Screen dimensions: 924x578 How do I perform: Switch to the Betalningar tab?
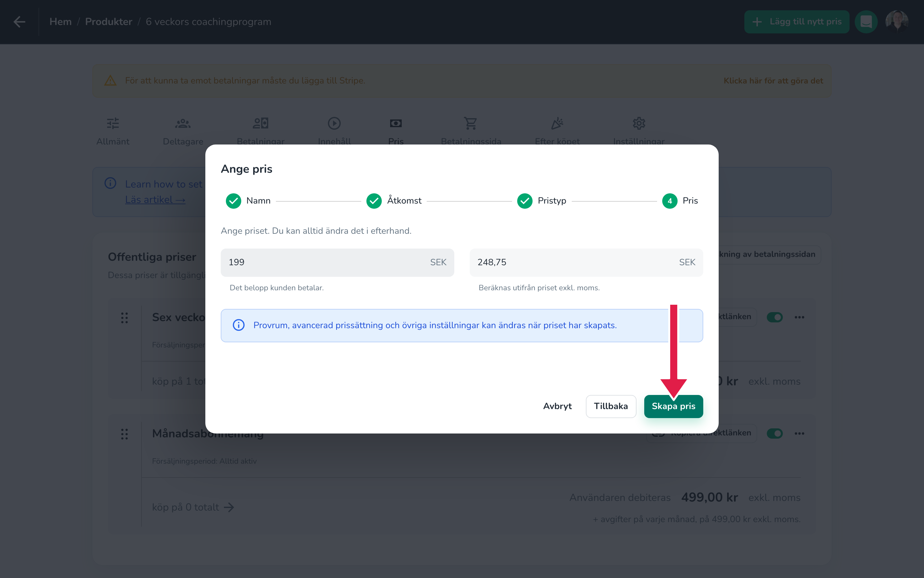tap(261, 131)
